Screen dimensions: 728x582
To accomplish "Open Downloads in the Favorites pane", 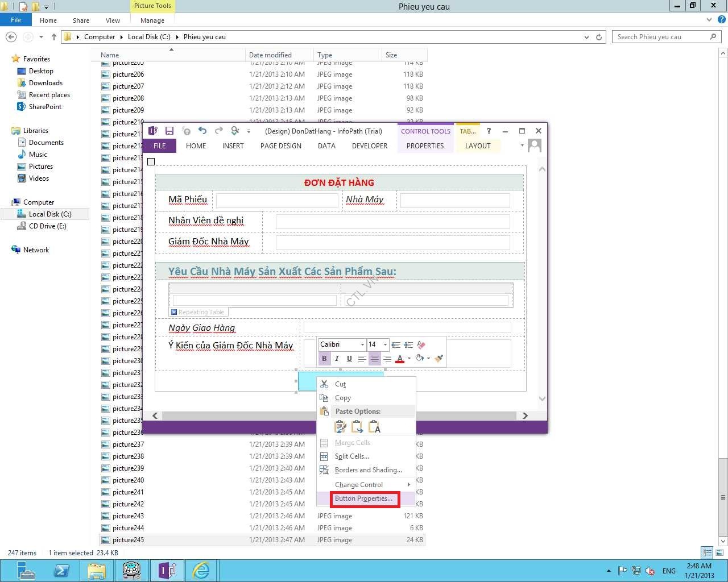I will point(45,83).
